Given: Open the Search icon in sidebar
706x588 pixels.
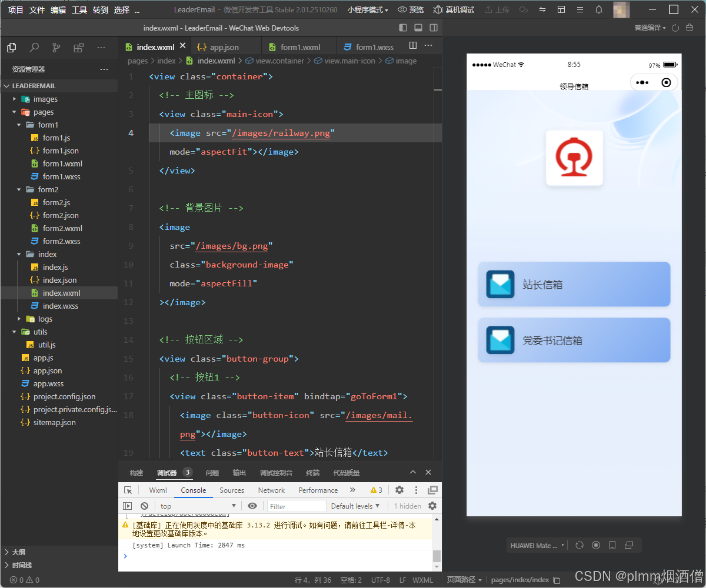Looking at the screenshot, I should pos(34,48).
